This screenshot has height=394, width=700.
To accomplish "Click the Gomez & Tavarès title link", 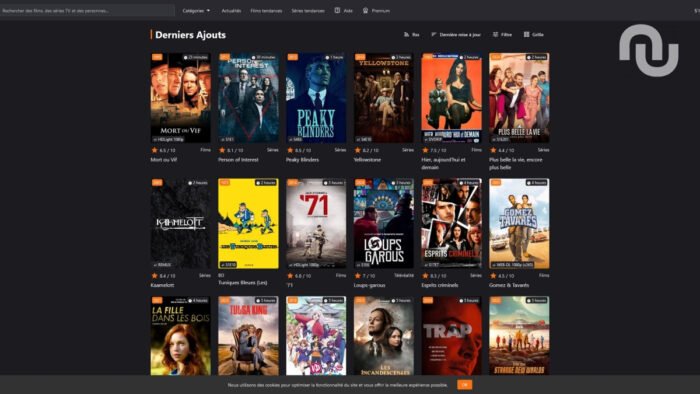I will coord(509,285).
